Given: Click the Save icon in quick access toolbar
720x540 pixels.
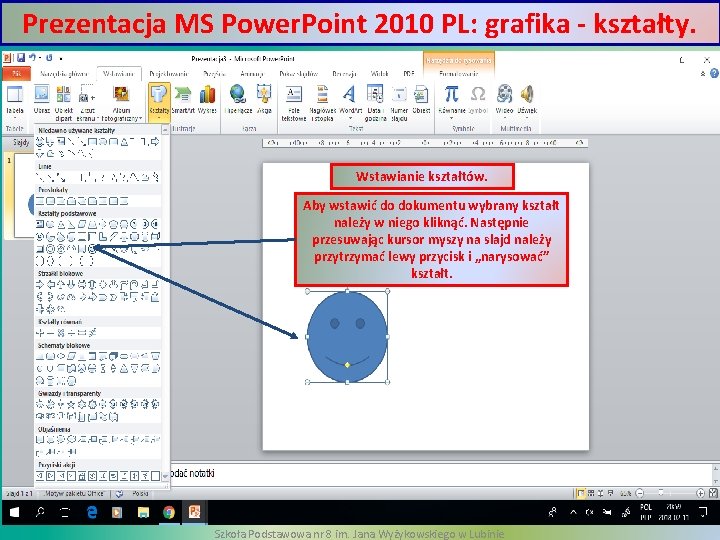Looking at the screenshot, I should (21, 58).
